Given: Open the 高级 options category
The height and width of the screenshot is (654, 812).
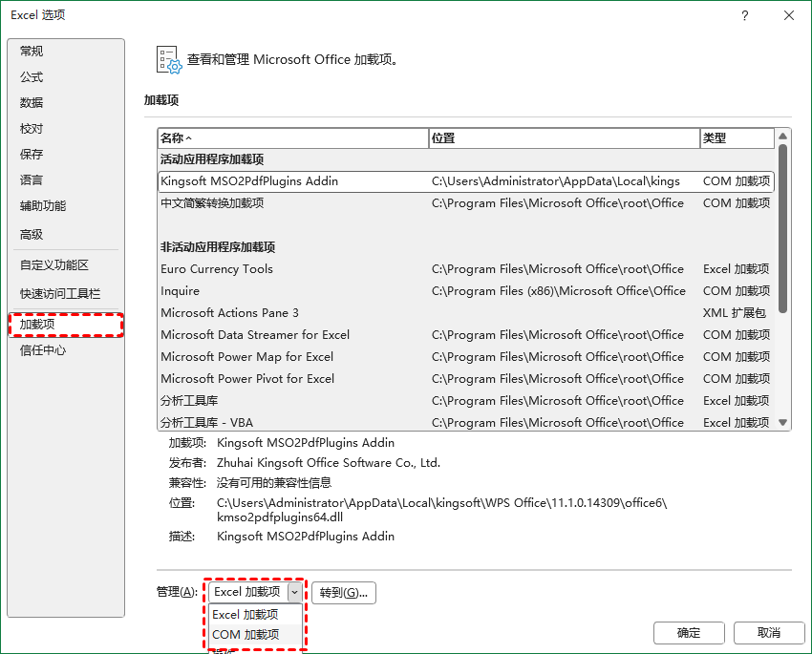Looking at the screenshot, I should pyautogui.click(x=66, y=234).
